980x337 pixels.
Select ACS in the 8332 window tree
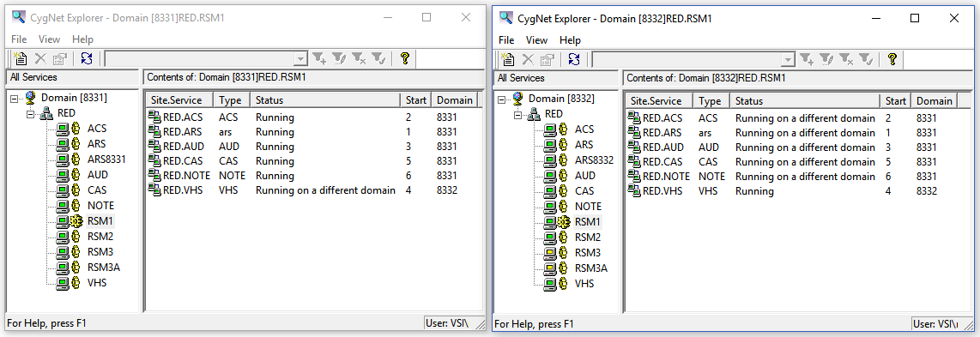click(584, 129)
